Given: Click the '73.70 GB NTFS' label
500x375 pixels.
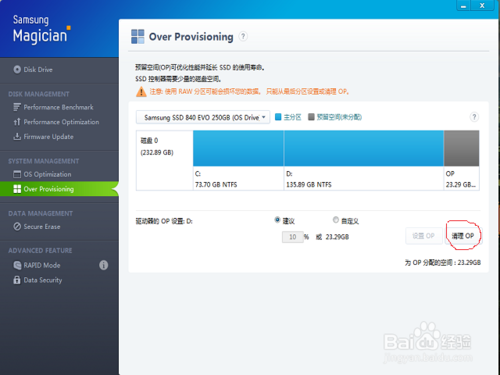Looking at the screenshot, I should pos(216,185).
